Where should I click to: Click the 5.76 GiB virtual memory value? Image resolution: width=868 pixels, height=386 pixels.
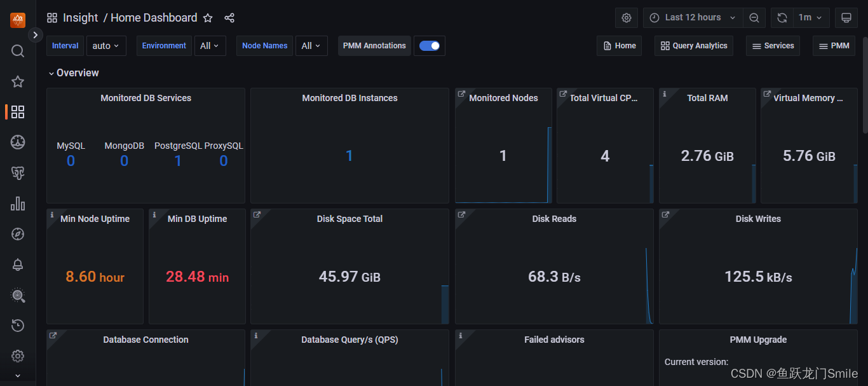tap(809, 156)
